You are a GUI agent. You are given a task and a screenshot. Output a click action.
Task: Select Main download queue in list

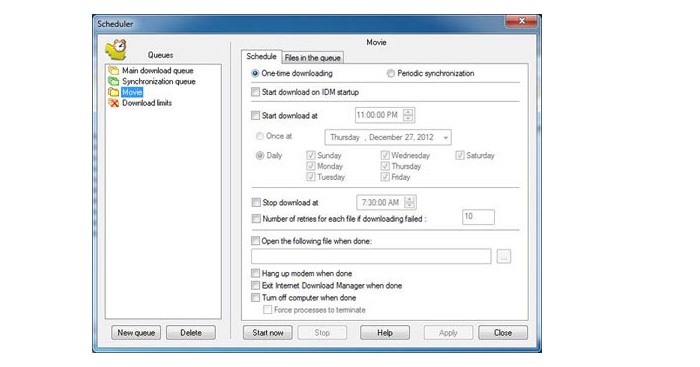click(158, 71)
